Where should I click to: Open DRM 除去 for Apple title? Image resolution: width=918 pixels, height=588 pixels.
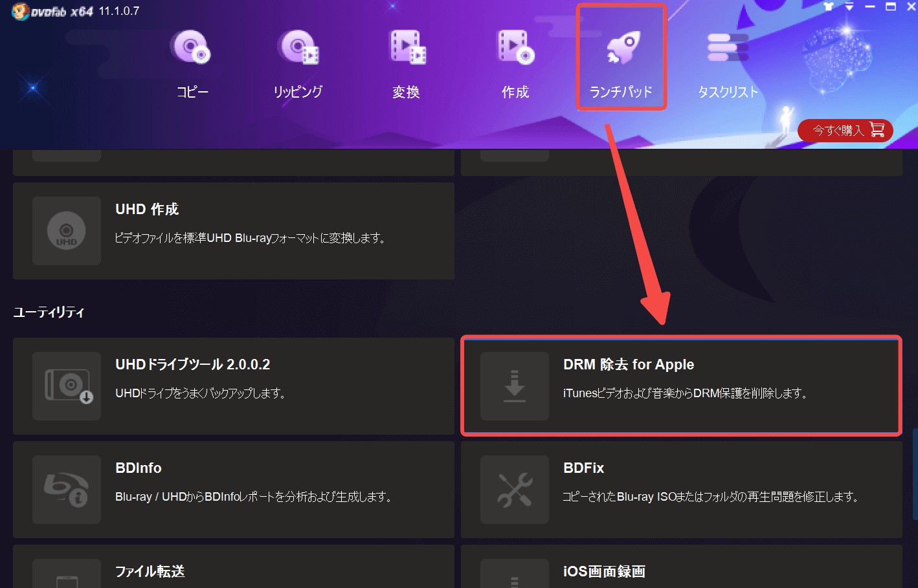[x=629, y=365]
